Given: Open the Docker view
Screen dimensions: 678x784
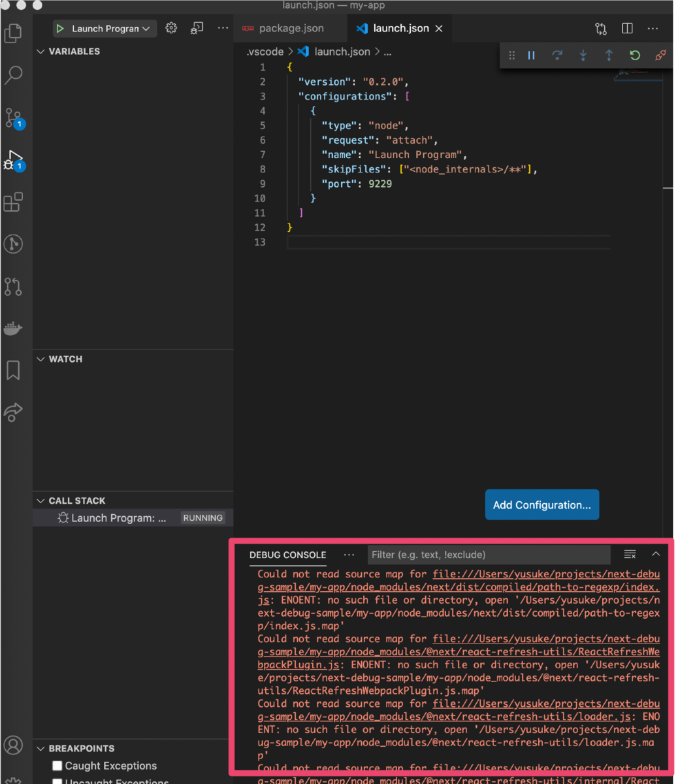Looking at the screenshot, I should pyautogui.click(x=13, y=328).
